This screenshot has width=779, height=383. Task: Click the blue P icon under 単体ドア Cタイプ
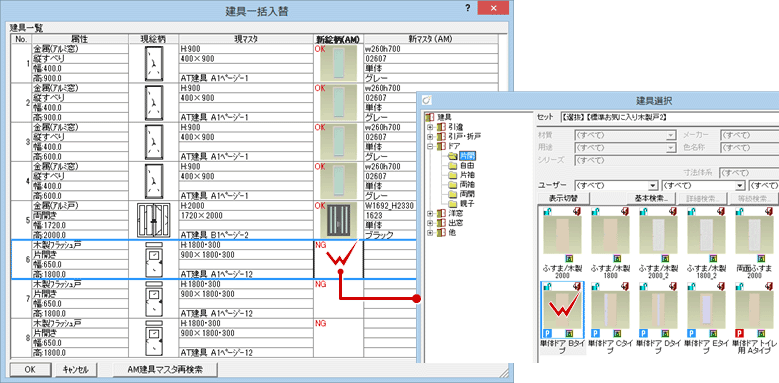[x=596, y=333]
